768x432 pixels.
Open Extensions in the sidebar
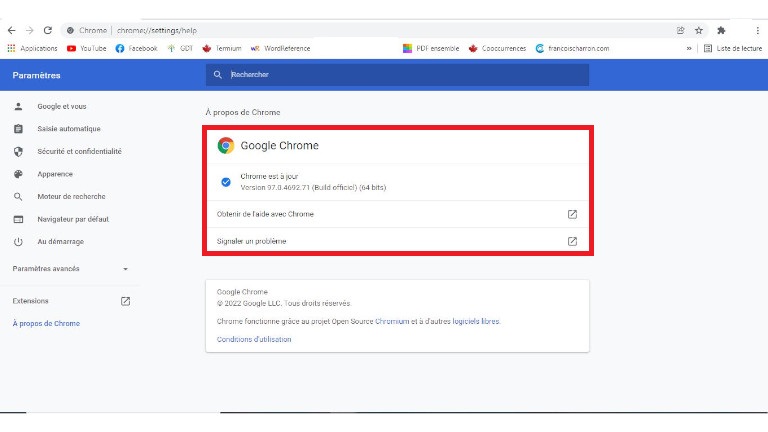[x=30, y=301]
